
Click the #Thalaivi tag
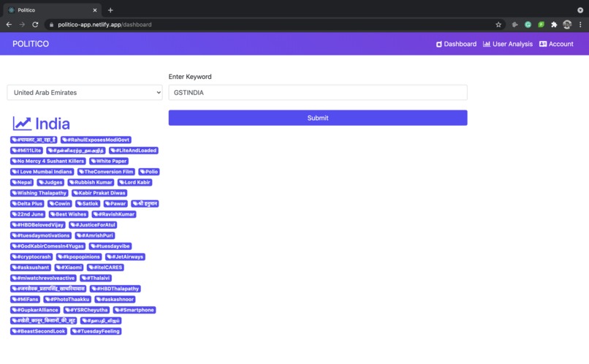pos(96,278)
